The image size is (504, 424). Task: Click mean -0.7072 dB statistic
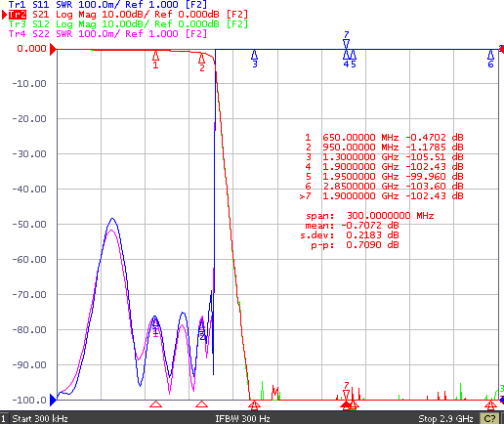352,226
